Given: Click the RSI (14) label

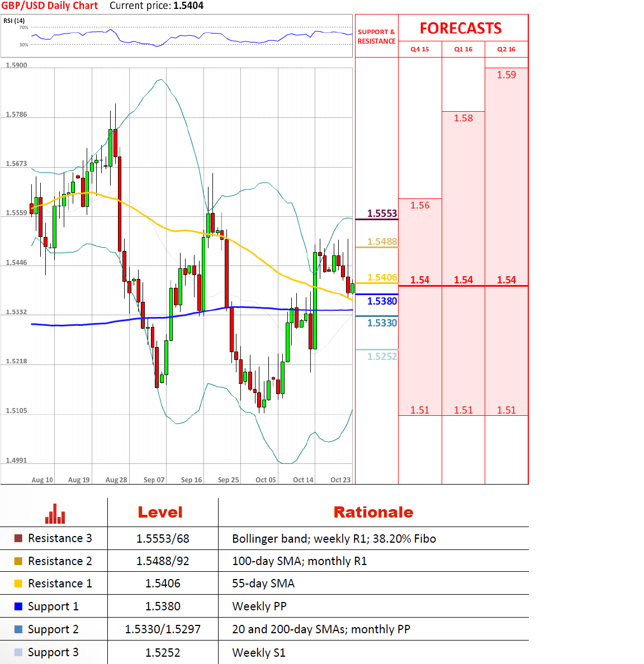Looking at the screenshot, I should click(x=14, y=20).
